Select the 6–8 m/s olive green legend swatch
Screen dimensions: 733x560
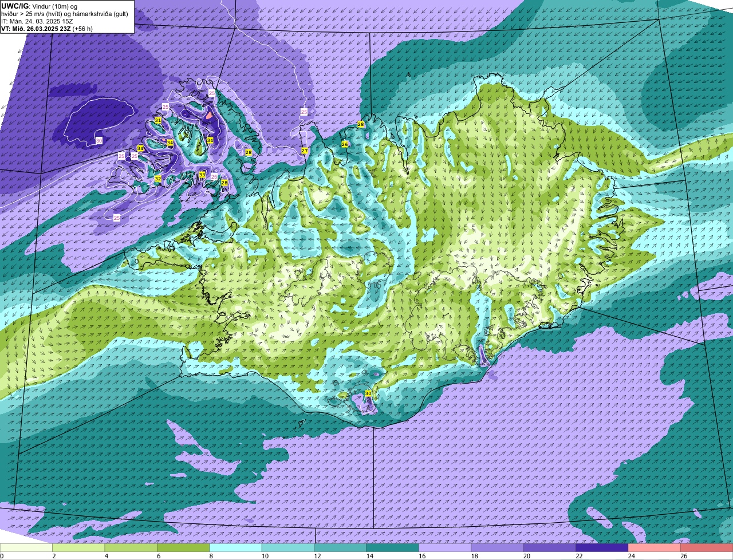pyautogui.click(x=183, y=548)
